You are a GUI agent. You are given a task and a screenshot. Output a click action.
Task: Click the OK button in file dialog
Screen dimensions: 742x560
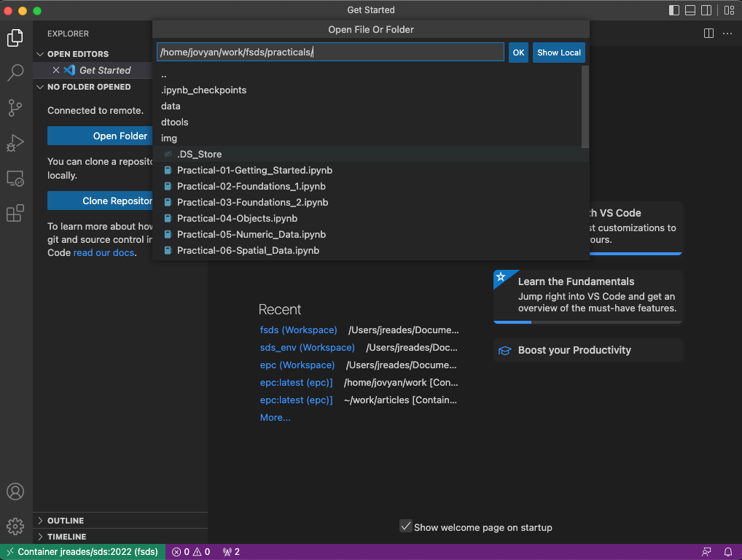coord(518,52)
